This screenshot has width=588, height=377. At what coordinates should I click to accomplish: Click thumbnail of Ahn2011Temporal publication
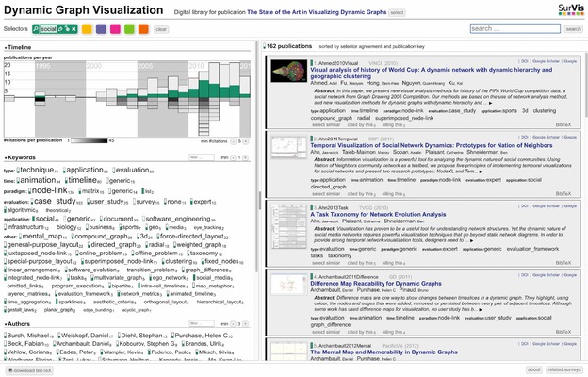[288, 147]
